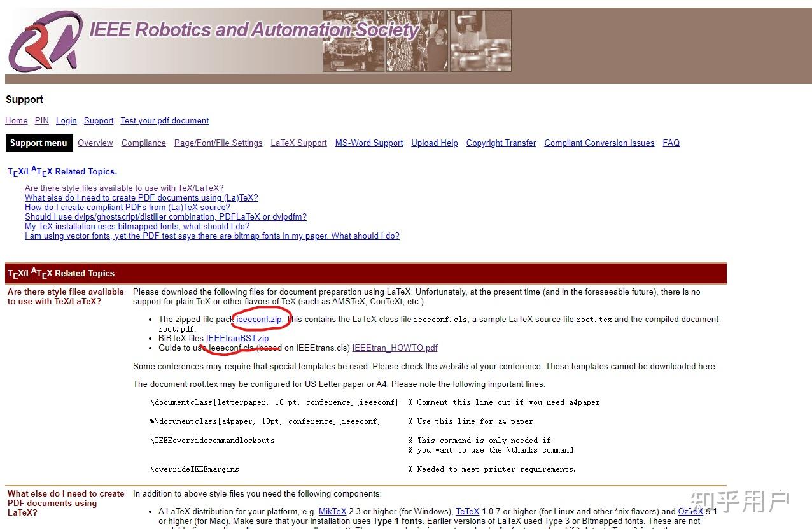812x529 pixels.
Task: Click the robot photo thumbnail in banner
Action: click(353, 41)
